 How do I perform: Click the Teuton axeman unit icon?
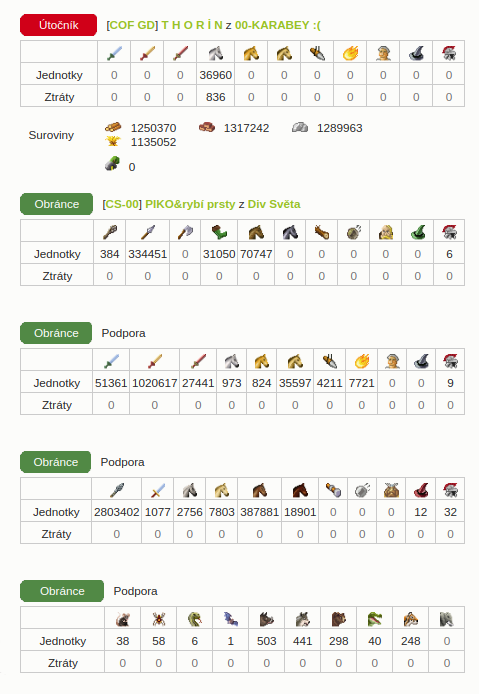185,232
